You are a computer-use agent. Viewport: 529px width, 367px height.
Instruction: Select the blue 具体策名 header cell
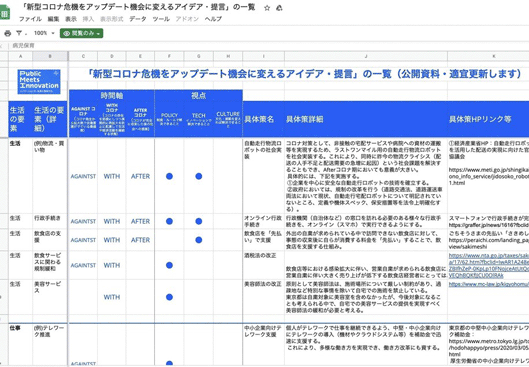[x=263, y=119]
